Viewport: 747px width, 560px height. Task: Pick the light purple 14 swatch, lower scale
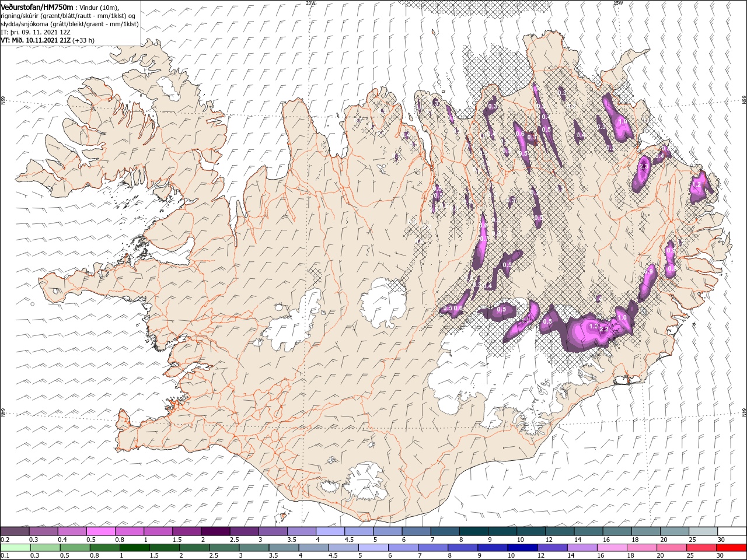(582, 548)
